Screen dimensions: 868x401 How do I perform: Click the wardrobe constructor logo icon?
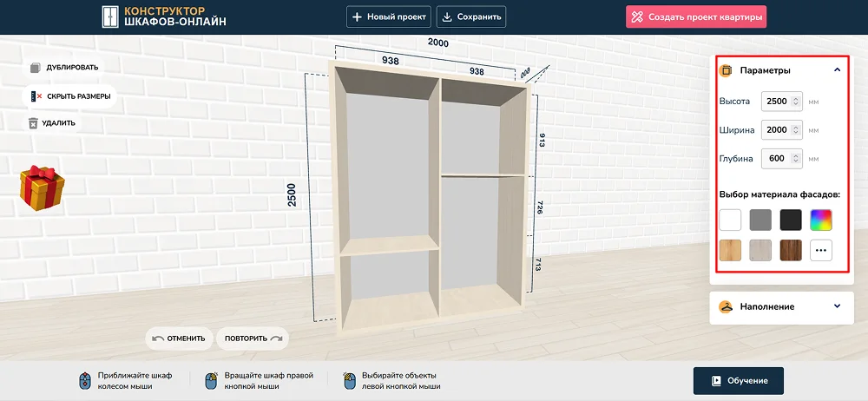tap(111, 16)
